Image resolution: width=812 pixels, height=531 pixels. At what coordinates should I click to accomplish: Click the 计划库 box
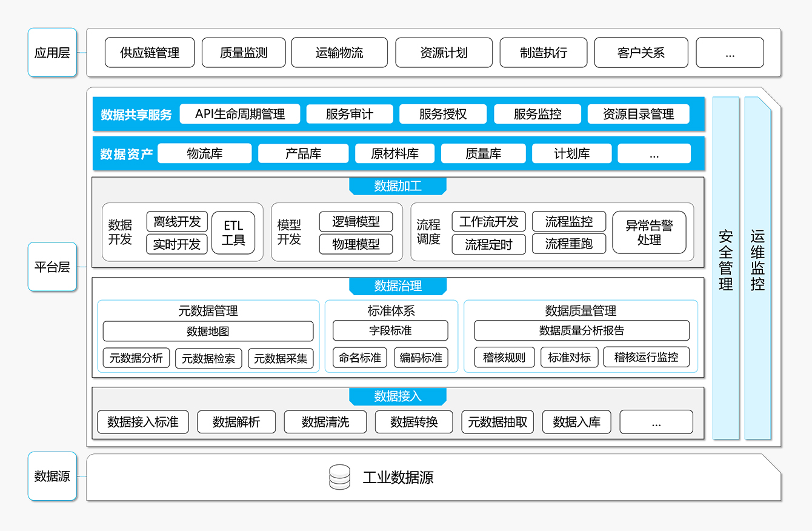pyautogui.click(x=572, y=153)
